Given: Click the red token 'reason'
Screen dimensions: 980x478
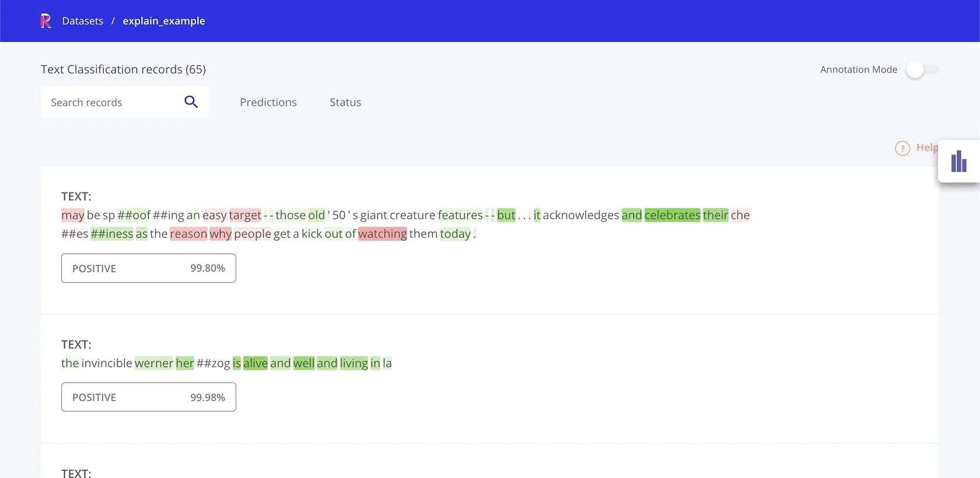Looking at the screenshot, I should pos(188,234).
